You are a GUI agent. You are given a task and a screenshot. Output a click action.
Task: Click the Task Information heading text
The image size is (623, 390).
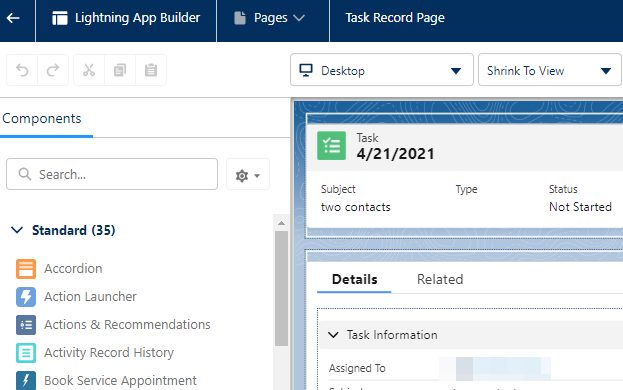tap(392, 335)
